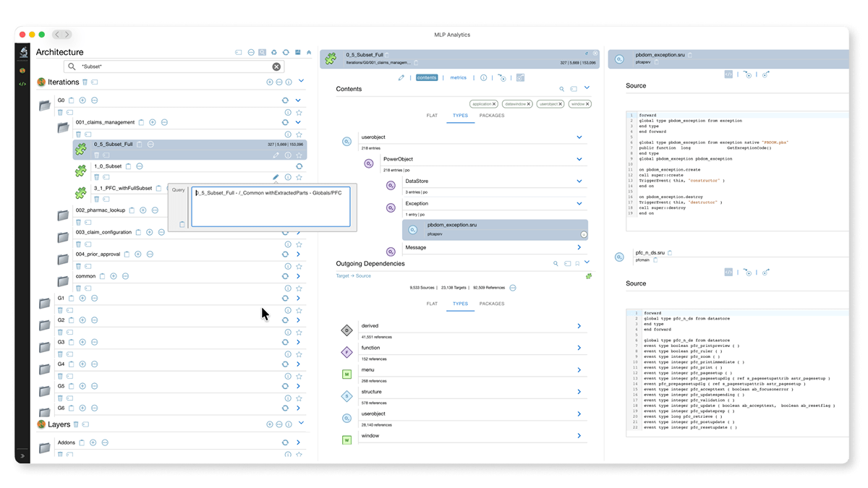Switch to the PACKAGES tab in Contents

click(x=492, y=115)
